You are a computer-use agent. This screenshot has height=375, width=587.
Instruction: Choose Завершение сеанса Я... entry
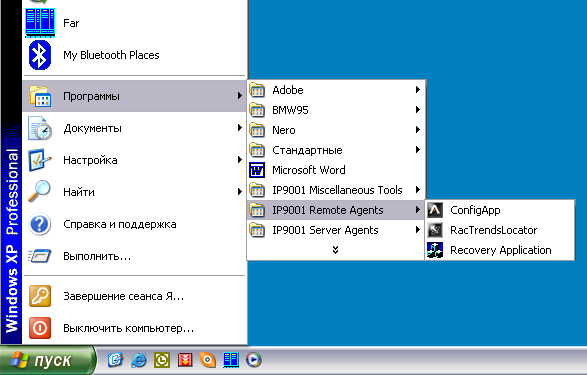pyautogui.click(x=135, y=296)
